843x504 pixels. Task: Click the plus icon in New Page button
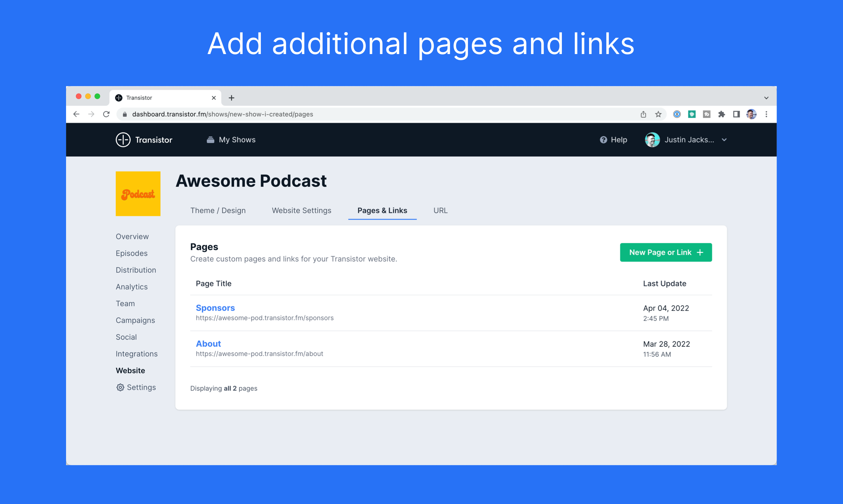[700, 252]
